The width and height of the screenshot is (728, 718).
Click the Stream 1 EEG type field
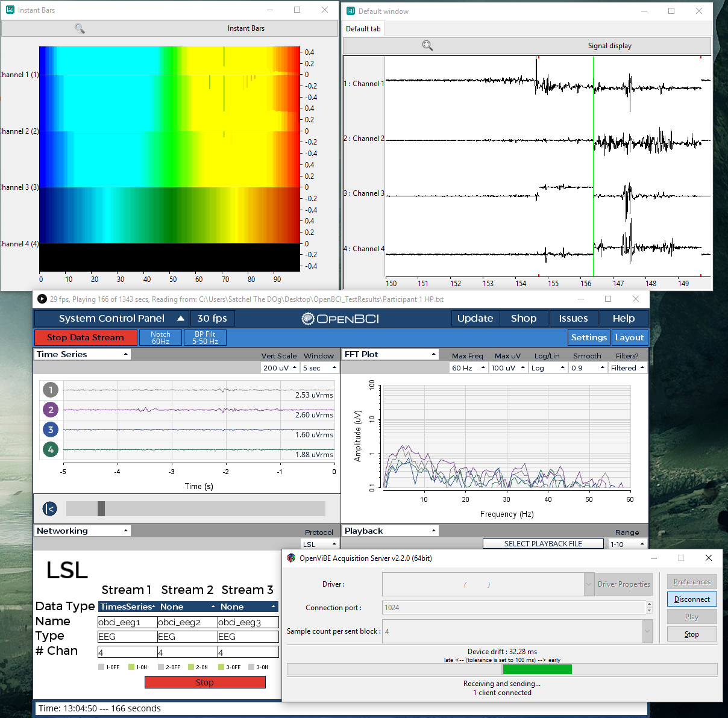(x=127, y=637)
